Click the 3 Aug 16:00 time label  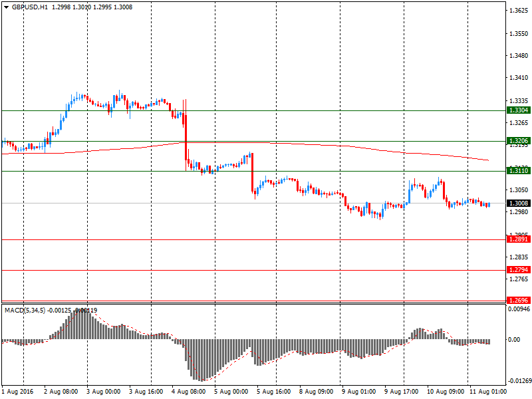pos(146,392)
